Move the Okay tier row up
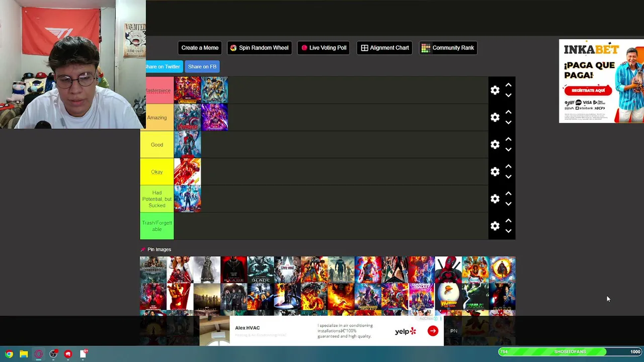Viewport: 644px width, 362px height. 508,166
